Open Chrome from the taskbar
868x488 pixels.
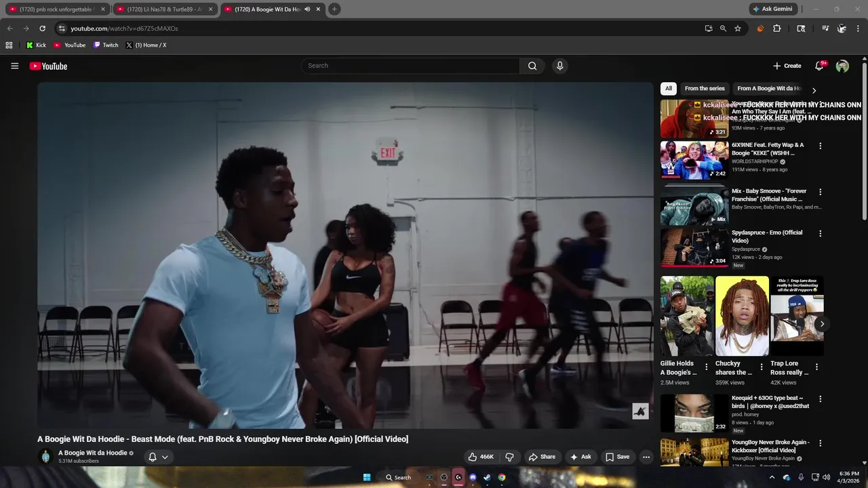(502, 477)
